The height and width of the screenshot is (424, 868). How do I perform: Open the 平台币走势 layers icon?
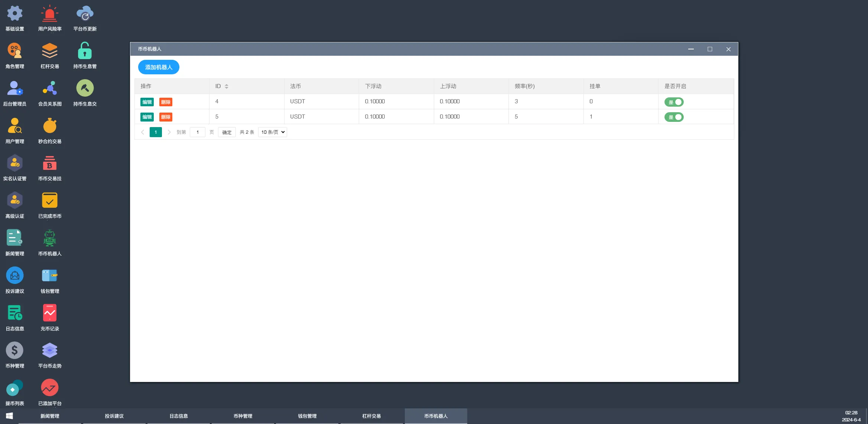(x=50, y=350)
